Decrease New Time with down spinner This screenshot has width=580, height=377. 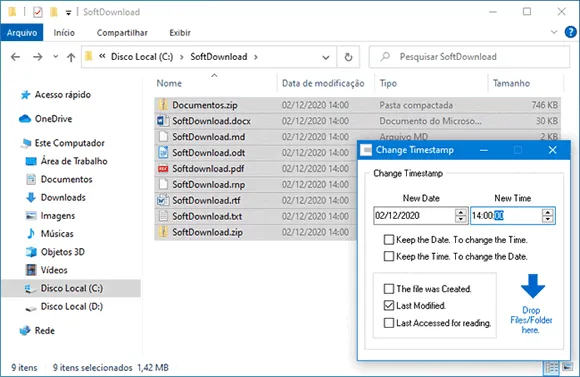(x=548, y=219)
